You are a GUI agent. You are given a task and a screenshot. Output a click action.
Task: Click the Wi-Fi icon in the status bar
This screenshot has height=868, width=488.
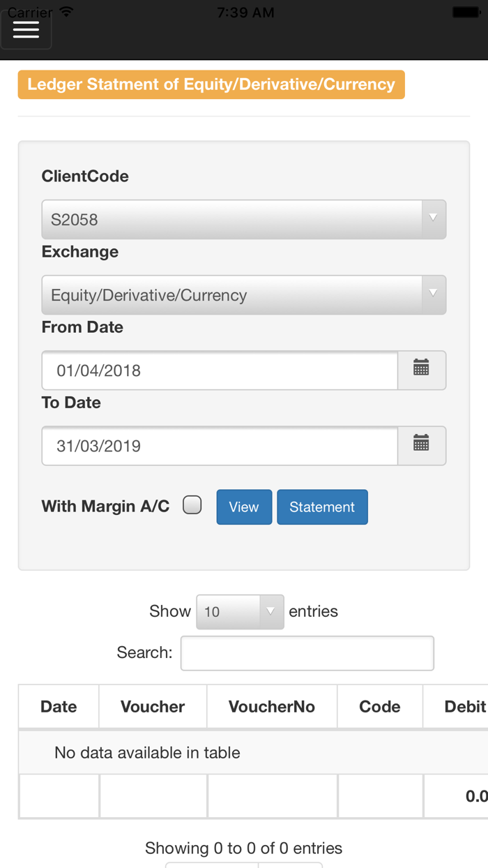tap(65, 10)
